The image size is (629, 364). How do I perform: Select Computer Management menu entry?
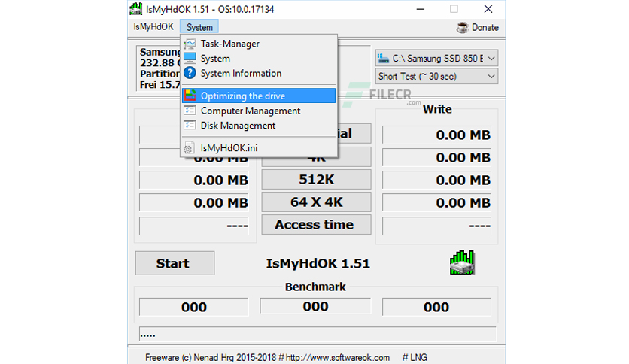coord(259,111)
